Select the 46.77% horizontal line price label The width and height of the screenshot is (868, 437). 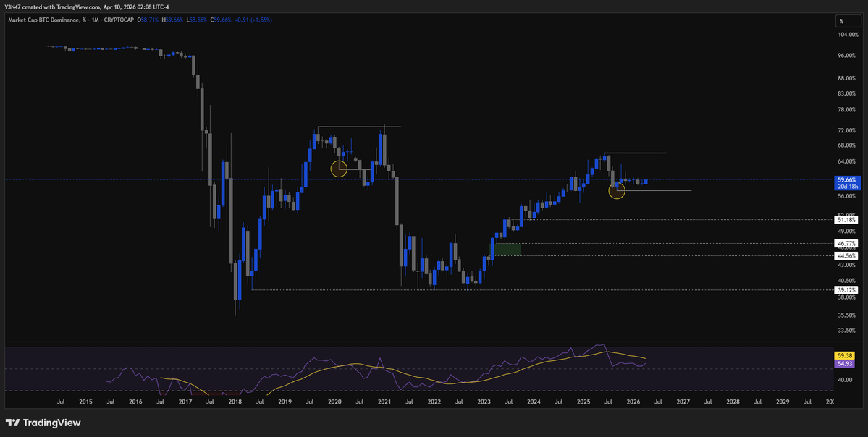click(847, 243)
